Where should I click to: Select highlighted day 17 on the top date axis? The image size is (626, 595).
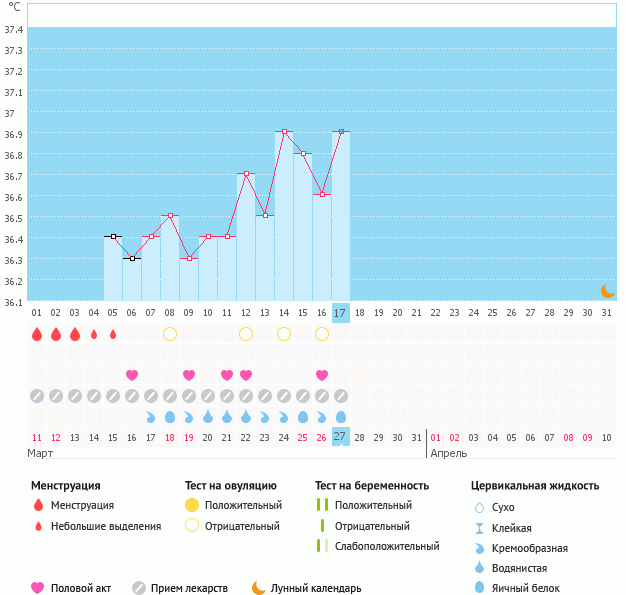coord(341,313)
